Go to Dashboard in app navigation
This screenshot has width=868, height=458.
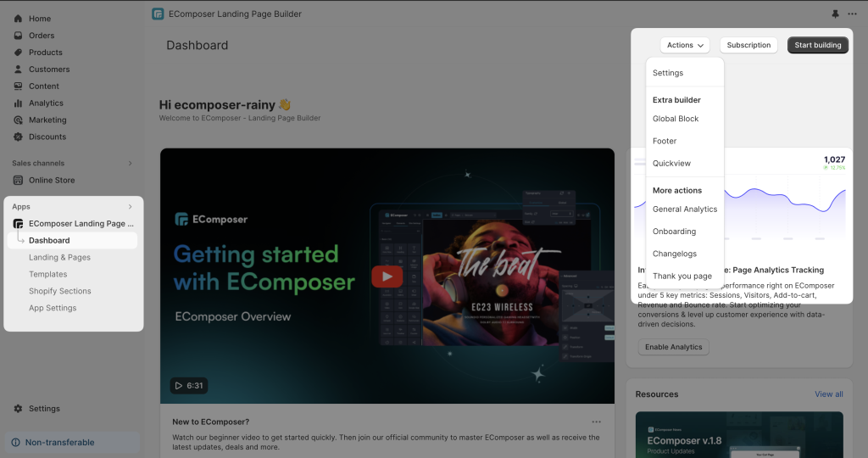point(73,240)
